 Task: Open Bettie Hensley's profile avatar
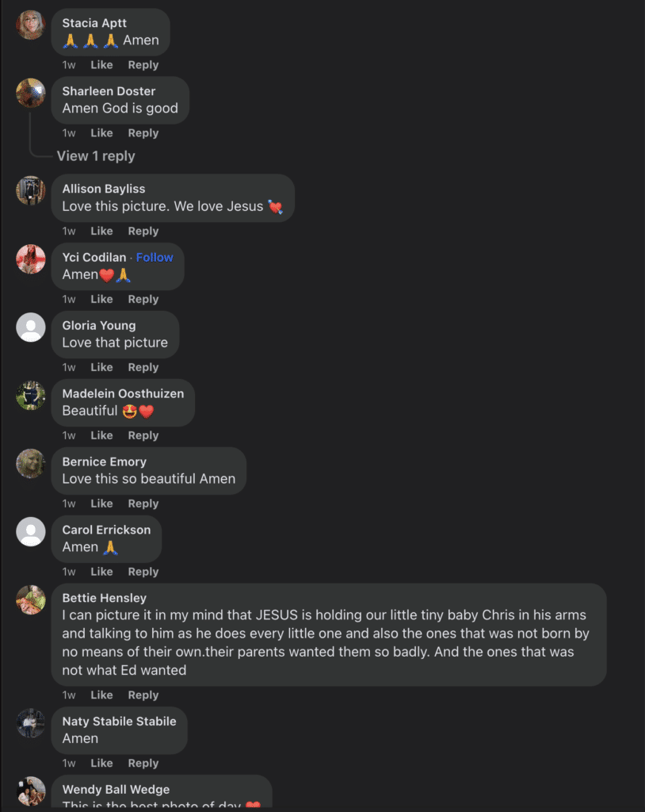coord(31,599)
